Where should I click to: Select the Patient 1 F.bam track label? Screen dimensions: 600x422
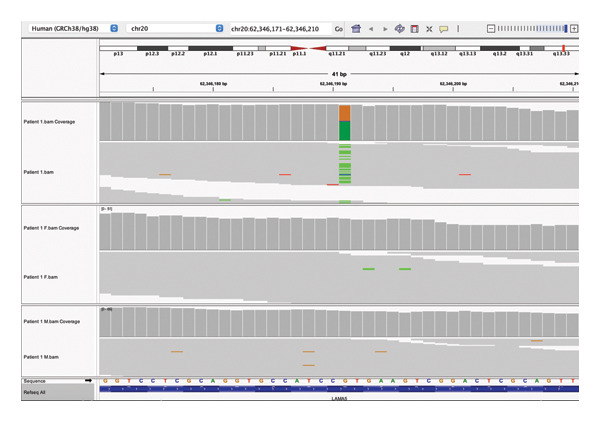(41, 277)
